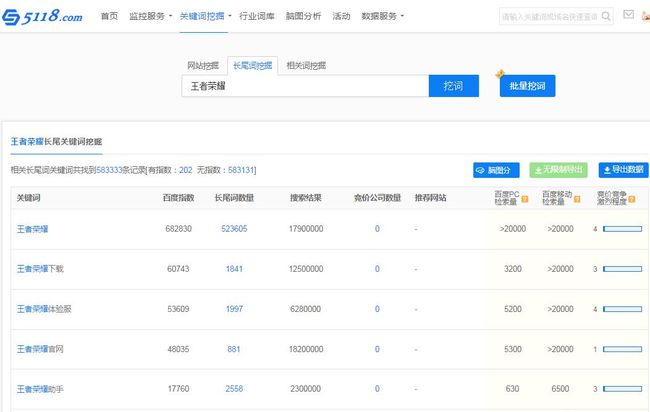This screenshot has height=412, width=650.
Task: Click Baidu index value 682830
Action: tap(178, 229)
